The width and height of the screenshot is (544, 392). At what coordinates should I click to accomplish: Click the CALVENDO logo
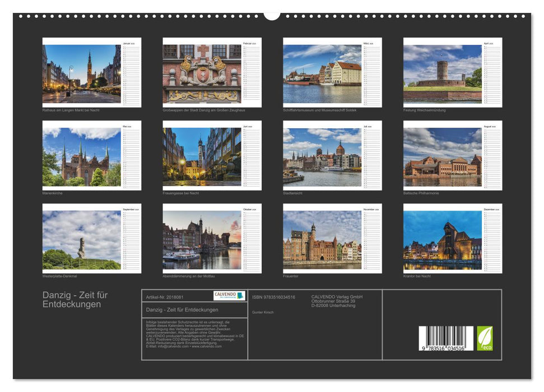[229, 296]
